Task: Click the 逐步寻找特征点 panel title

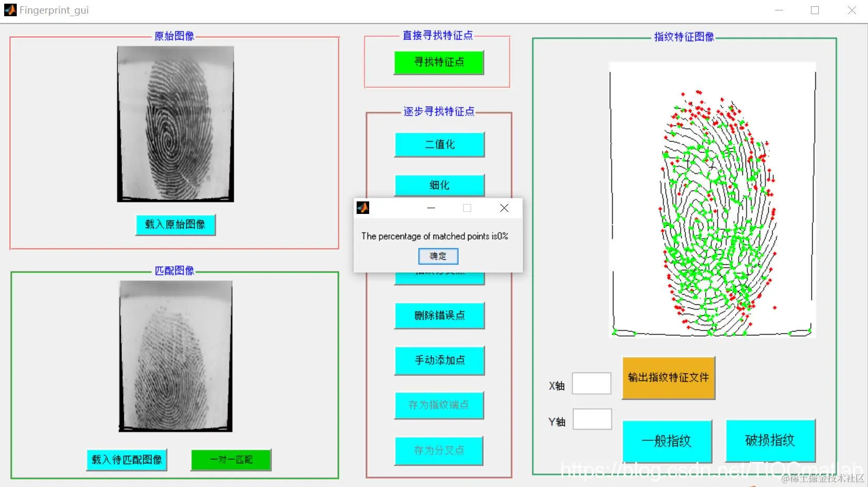Action: 439,111
